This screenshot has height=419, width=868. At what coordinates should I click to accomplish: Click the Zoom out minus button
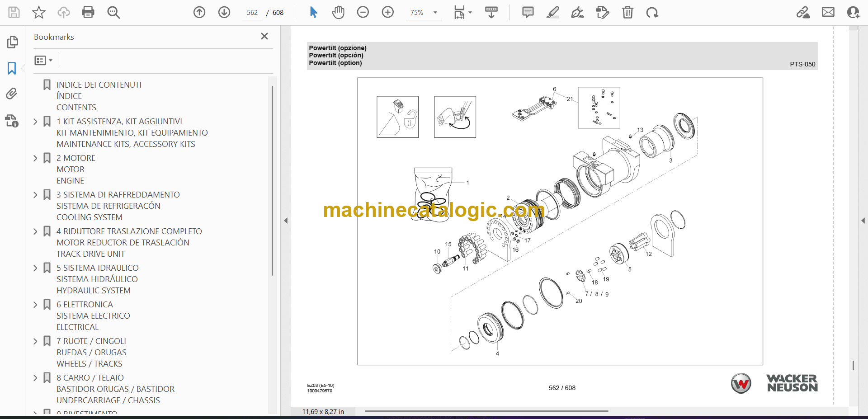coord(363,12)
